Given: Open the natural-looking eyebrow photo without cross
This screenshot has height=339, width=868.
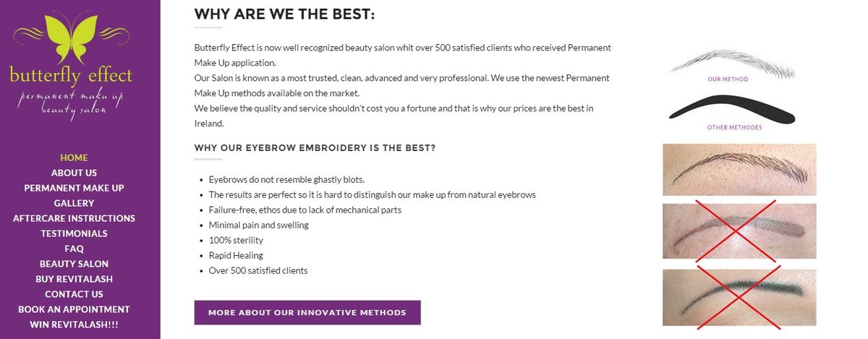Looking at the screenshot, I should pyautogui.click(x=739, y=170).
